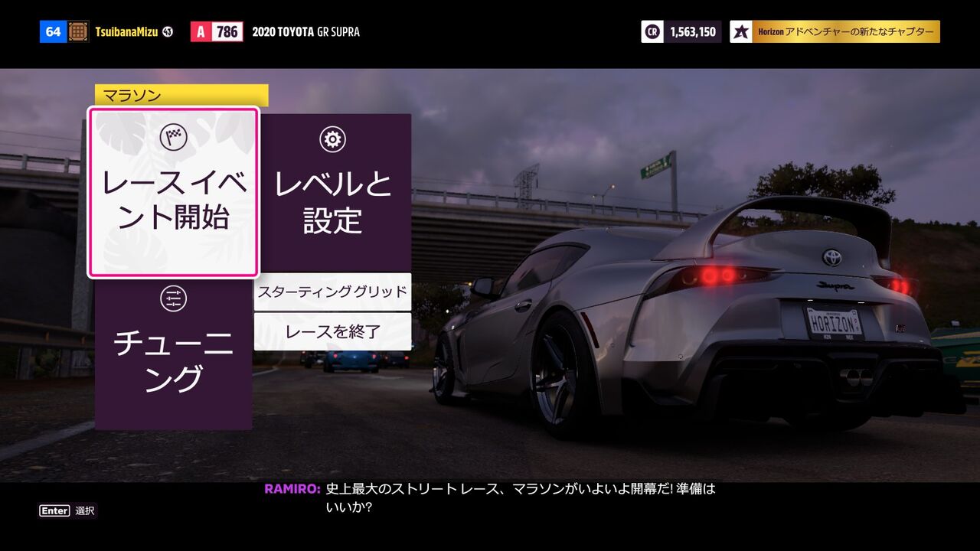Screen dimensions: 980x551
Task: Click the player name TsuibanaMizu
Action: pyautogui.click(x=126, y=32)
